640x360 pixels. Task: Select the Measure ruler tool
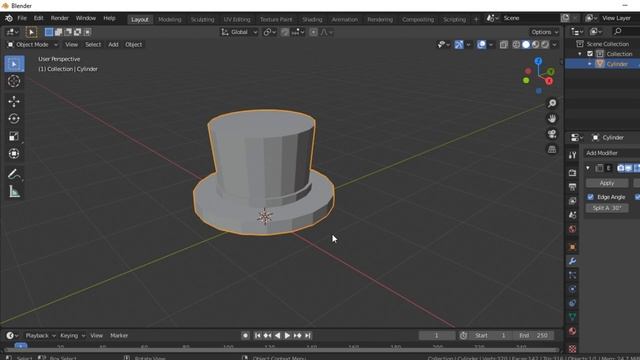click(x=14, y=191)
